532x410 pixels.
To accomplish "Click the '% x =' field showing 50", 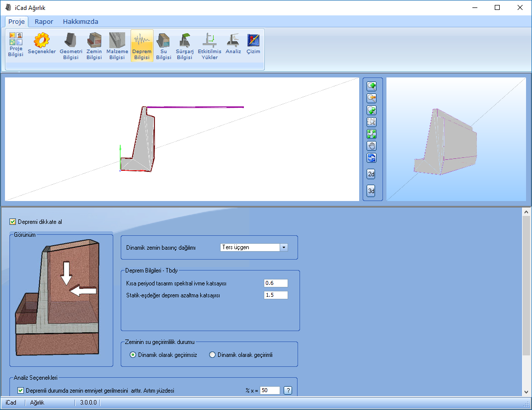I will 270,390.
